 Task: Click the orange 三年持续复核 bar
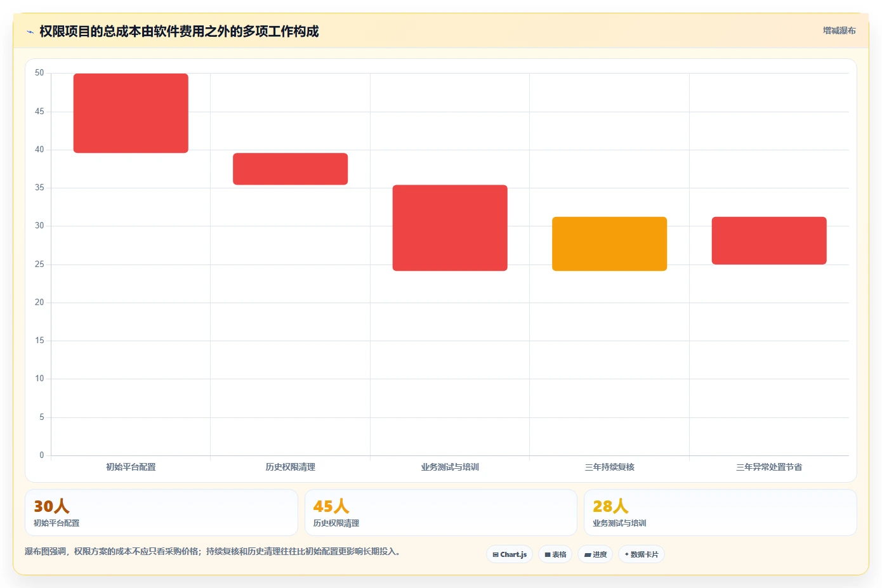pyautogui.click(x=609, y=244)
